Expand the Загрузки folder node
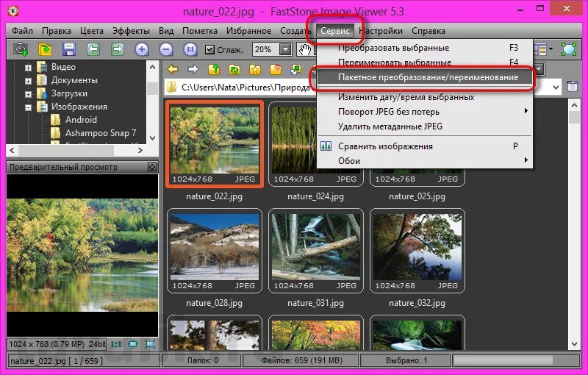Viewport: 588px width, 375px height. point(28,94)
